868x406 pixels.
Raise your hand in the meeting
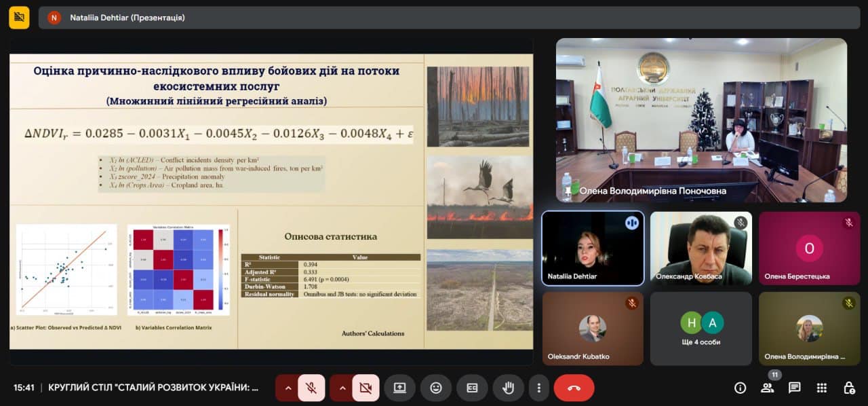pos(508,388)
